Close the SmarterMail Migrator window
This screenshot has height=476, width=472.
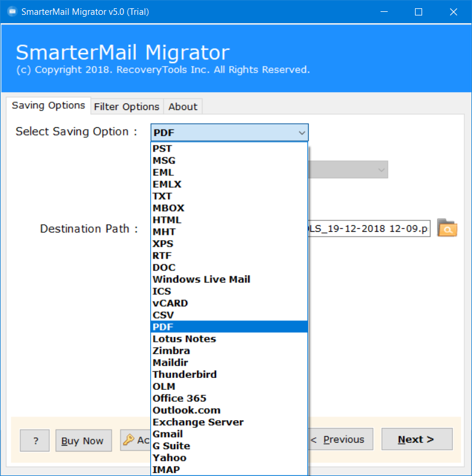click(454, 12)
